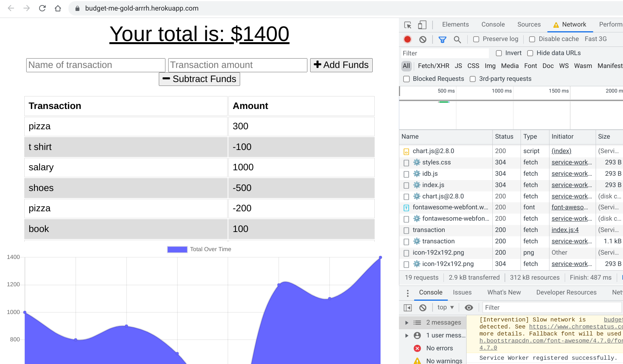Reload the page

click(x=42, y=8)
